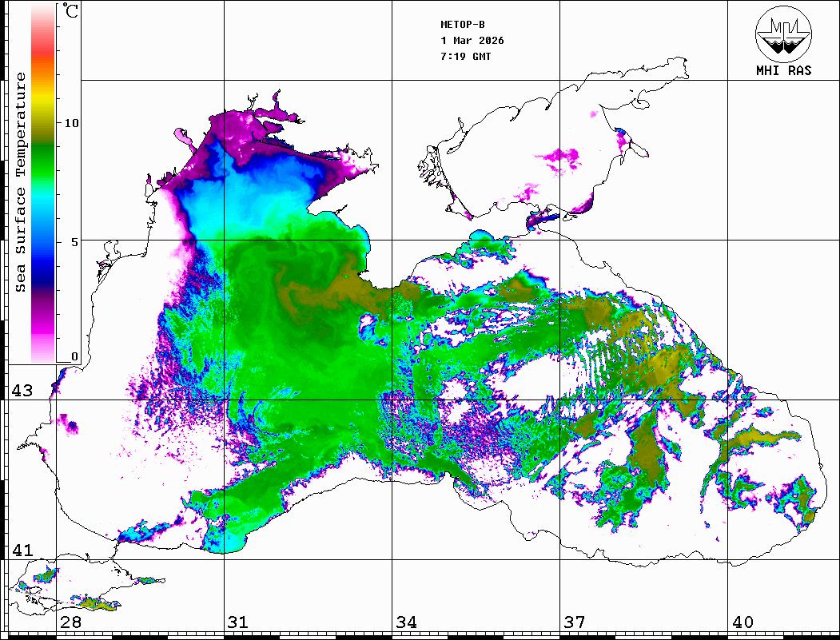Click the 10 tick label on scale
This screenshot has height=640, width=840.
[72, 123]
